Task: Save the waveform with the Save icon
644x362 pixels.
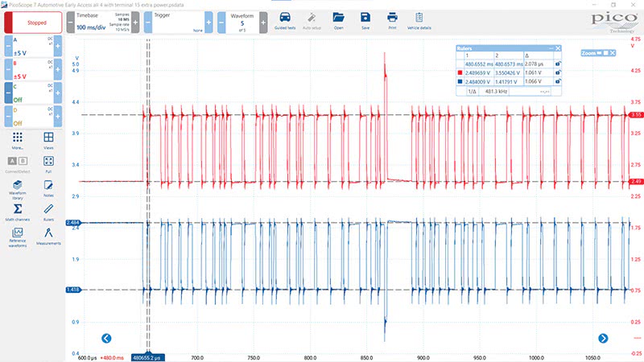Action: point(365,21)
